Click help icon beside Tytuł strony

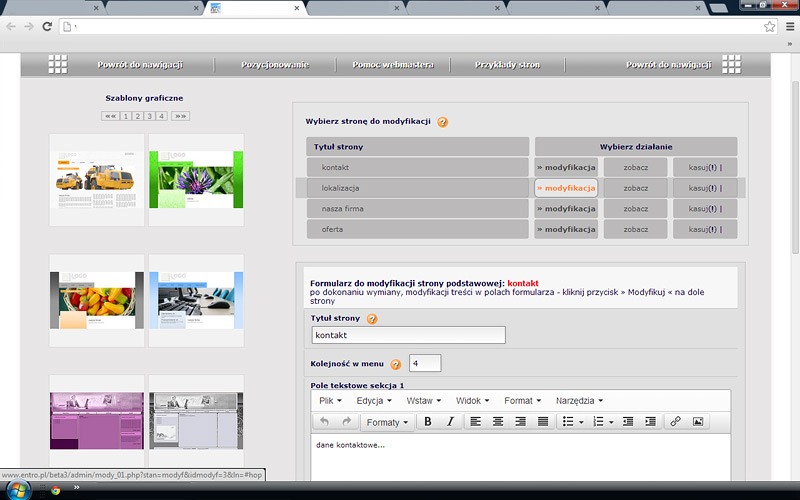click(x=372, y=319)
